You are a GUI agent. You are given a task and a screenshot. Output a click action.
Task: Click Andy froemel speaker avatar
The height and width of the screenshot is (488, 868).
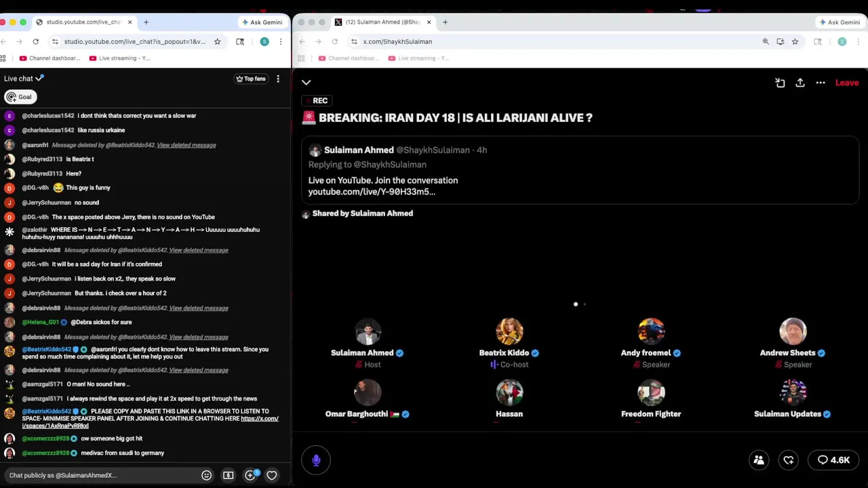pyautogui.click(x=651, y=332)
